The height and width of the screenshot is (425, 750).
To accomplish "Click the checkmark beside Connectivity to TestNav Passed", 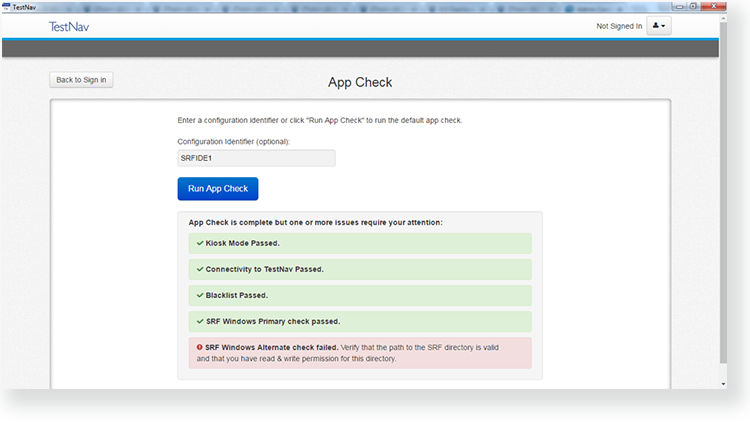I will 199,269.
